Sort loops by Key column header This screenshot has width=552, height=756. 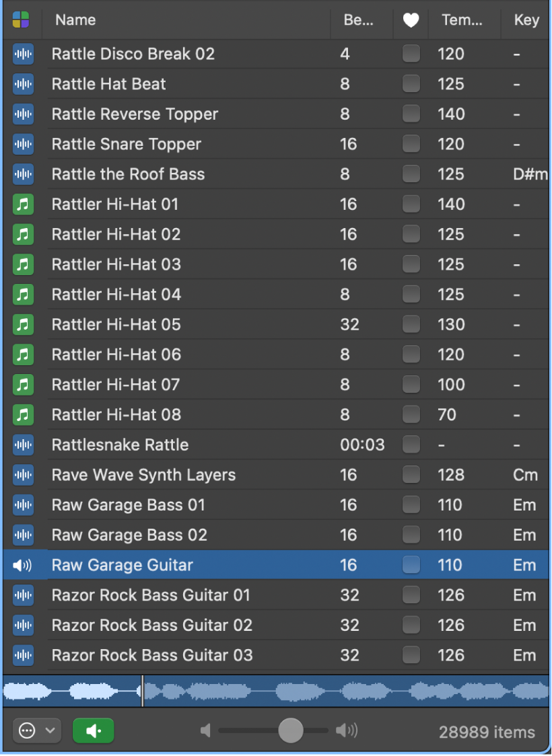[526, 20]
